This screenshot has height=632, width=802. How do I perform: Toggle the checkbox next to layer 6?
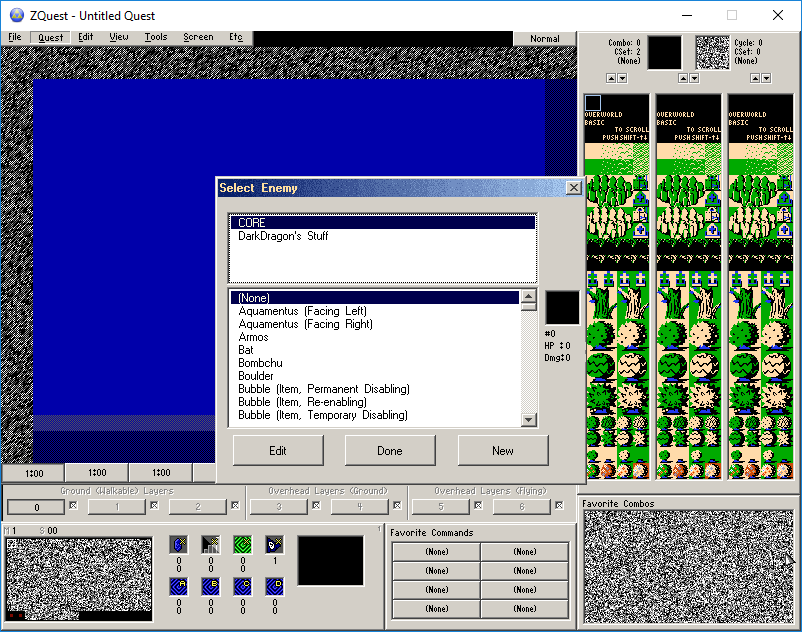pyautogui.click(x=559, y=505)
